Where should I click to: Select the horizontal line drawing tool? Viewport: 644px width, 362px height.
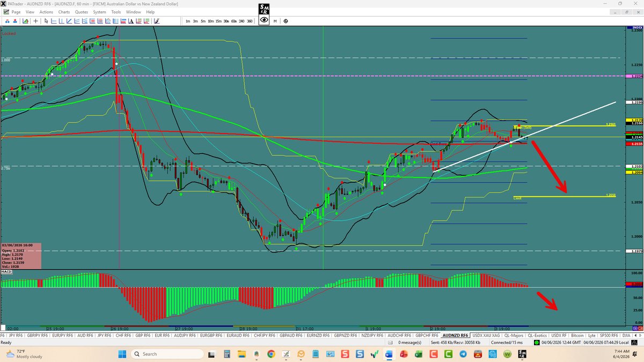(54, 21)
